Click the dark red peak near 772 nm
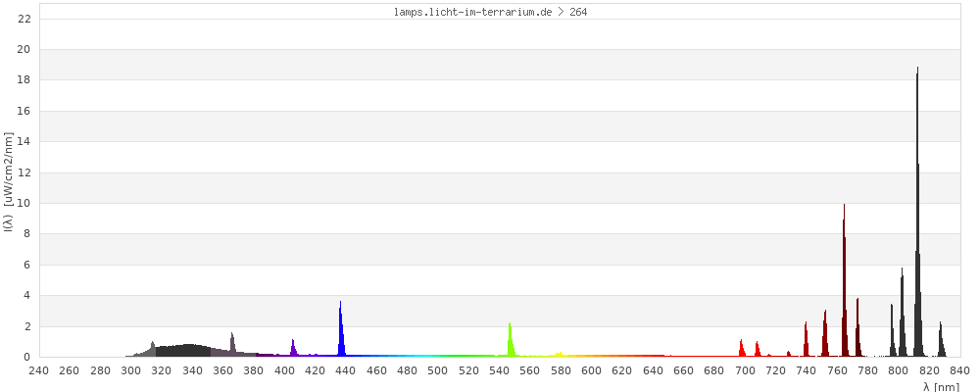This screenshot has width=980, height=392. coord(857,327)
